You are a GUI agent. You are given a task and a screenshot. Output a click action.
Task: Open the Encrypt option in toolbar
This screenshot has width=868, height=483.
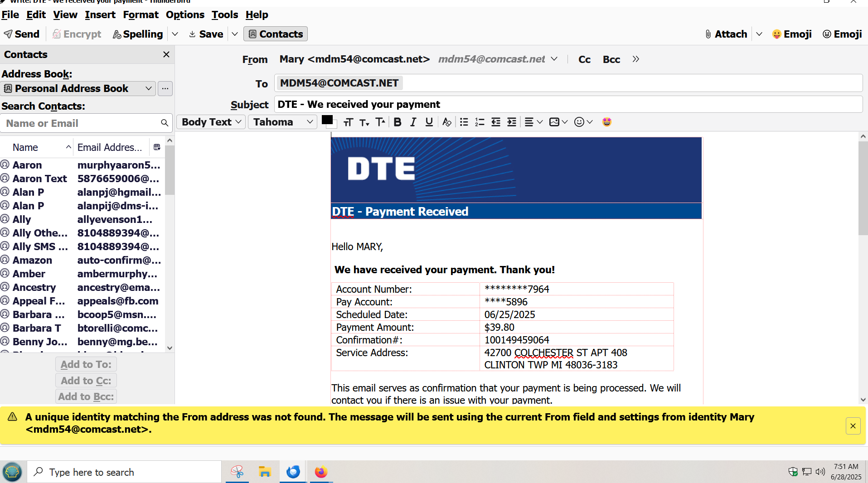coord(77,34)
